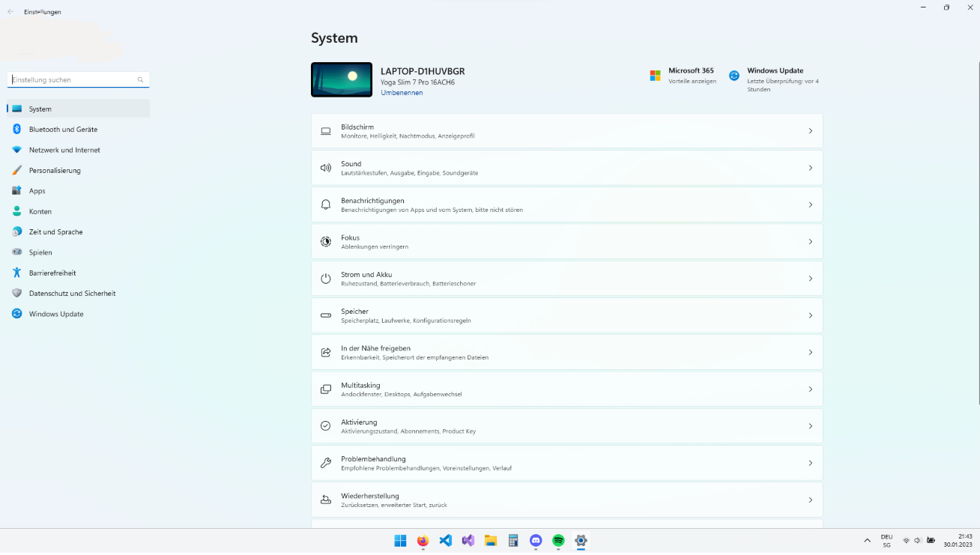
Task: Open Discord from the taskbar
Action: 536,540
